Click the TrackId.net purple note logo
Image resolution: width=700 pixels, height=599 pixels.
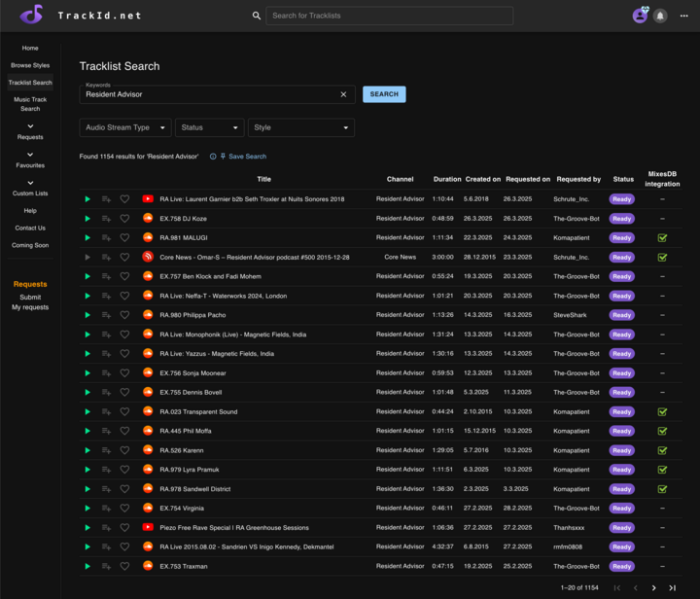31,15
